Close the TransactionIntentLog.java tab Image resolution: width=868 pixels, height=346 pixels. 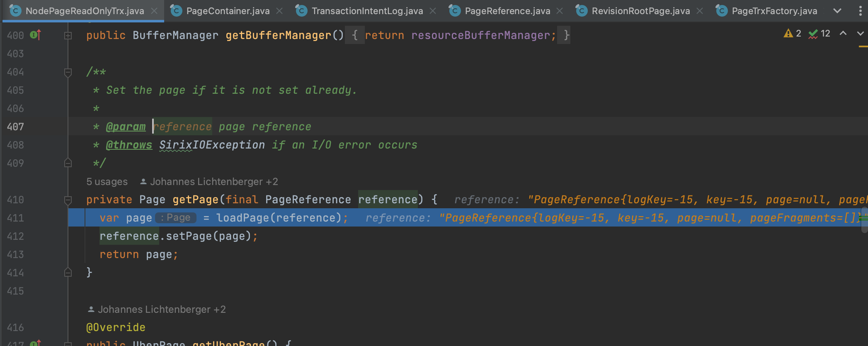pyautogui.click(x=433, y=11)
